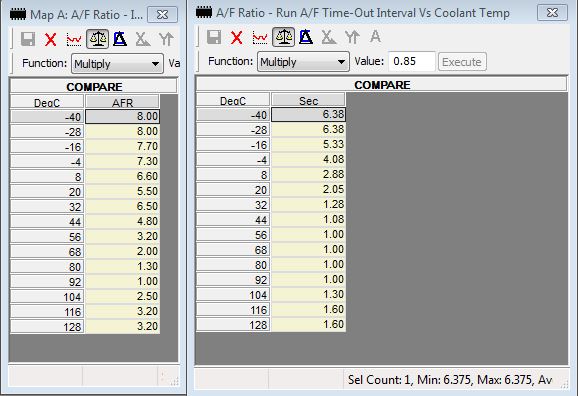Image resolution: width=578 pixels, height=396 pixels.
Task: Click the Execute button
Action: [x=462, y=62]
